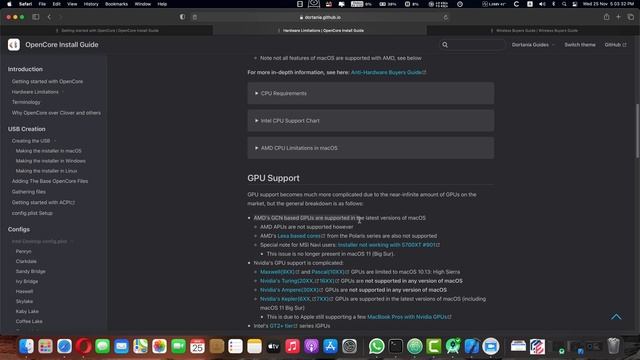Image resolution: width=640 pixels, height=360 pixels.
Task: Open Messages from the Dock
Action: 102,347
